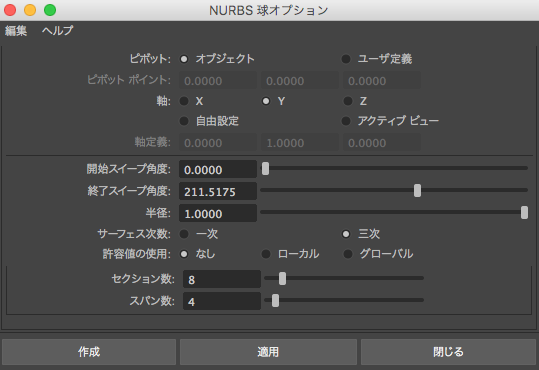Choose Y axis radio button
Image resolution: width=539 pixels, height=370 pixels.
tap(266, 101)
